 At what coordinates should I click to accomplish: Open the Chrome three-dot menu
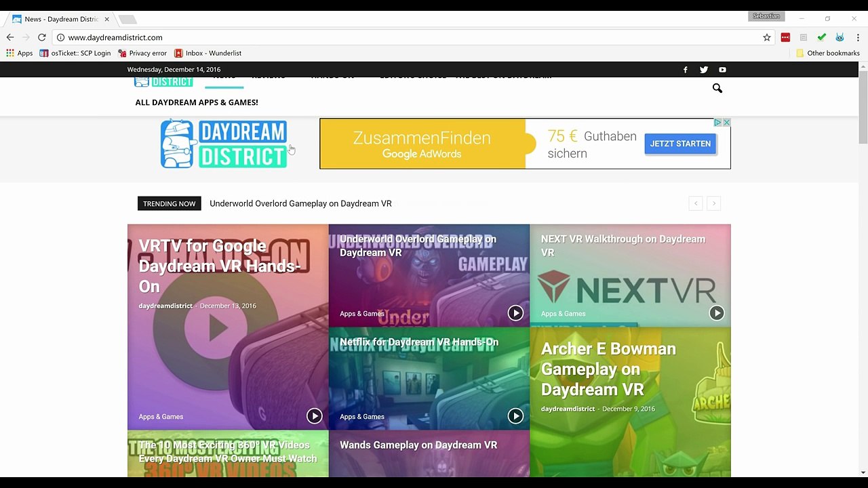[858, 37]
